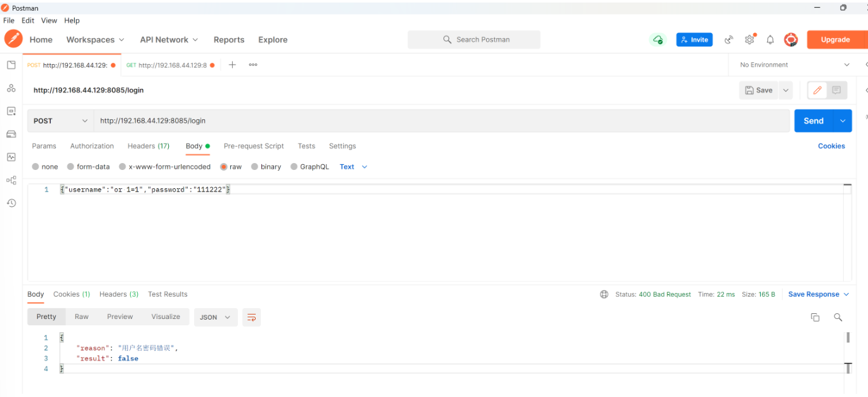Open Flows icon in sidebar
Screen dimensions: 868x397
[x=11, y=180]
